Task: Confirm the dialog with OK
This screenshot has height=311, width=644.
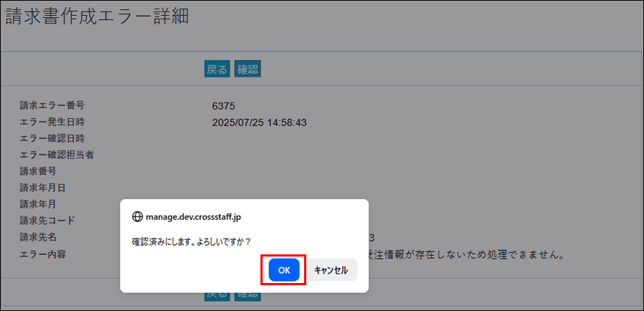Action: pos(284,270)
